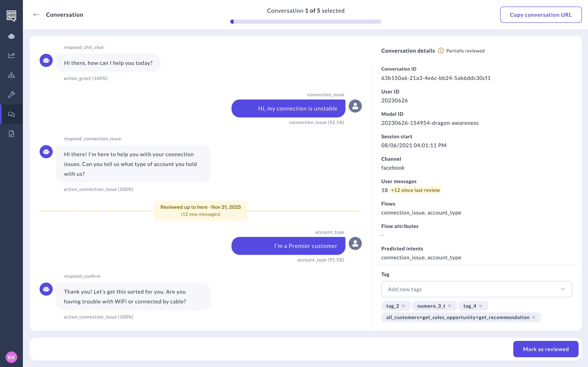Click the Reviewed up to here marker
The height and width of the screenshot is (367, 588).
[200, 210]
